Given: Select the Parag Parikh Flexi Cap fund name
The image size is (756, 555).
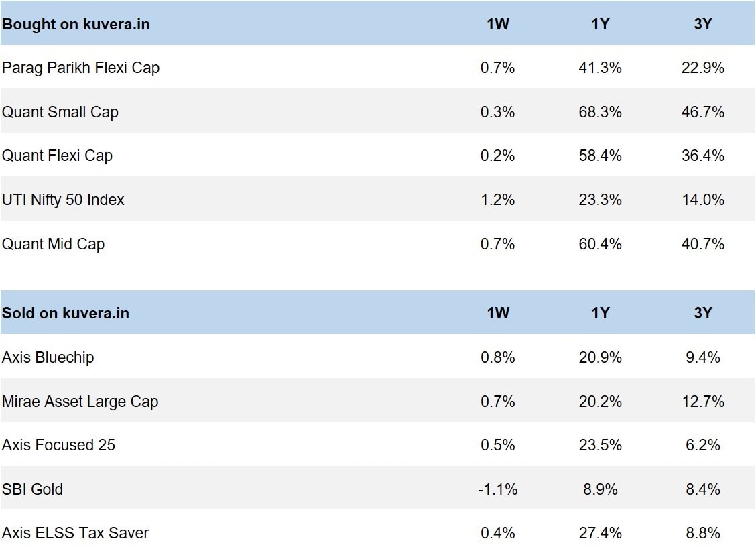Looking at the screenshot, I should click(80, 68).
